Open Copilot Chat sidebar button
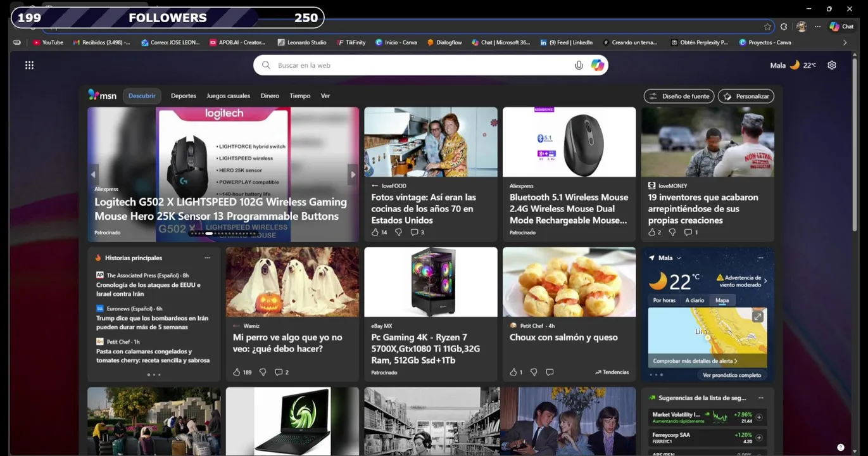Image resolution: width=868 pixels, height=456 pixels. (x=842, y=27)
